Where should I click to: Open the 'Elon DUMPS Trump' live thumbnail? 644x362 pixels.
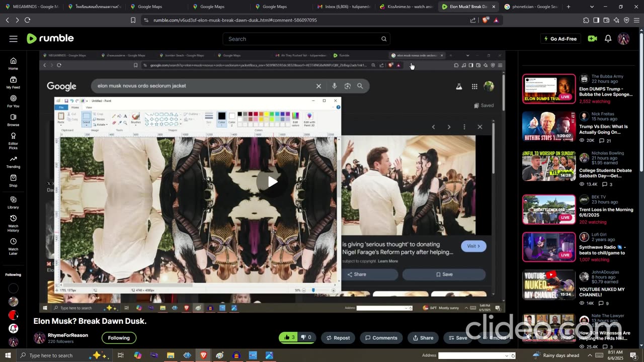[549, 89]
